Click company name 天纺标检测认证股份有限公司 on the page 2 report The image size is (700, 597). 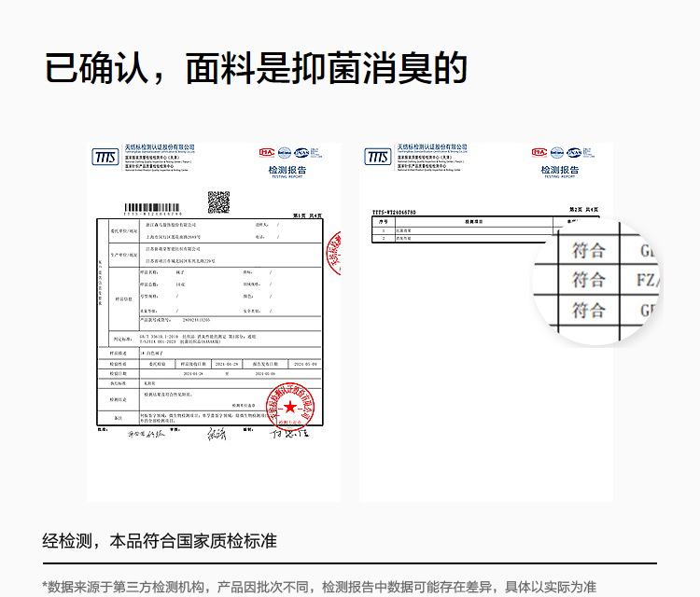pyautogui.click(x=432, y=146)
